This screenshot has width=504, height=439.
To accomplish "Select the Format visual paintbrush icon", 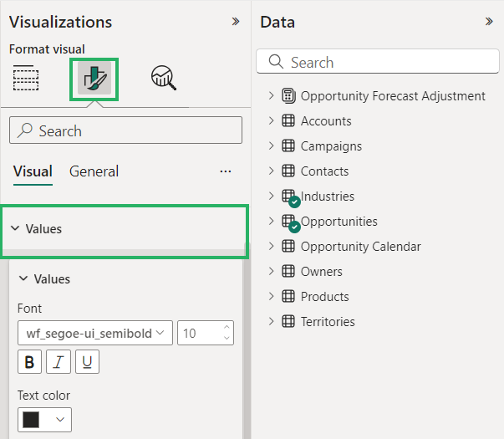I will (x=94, y=78).
